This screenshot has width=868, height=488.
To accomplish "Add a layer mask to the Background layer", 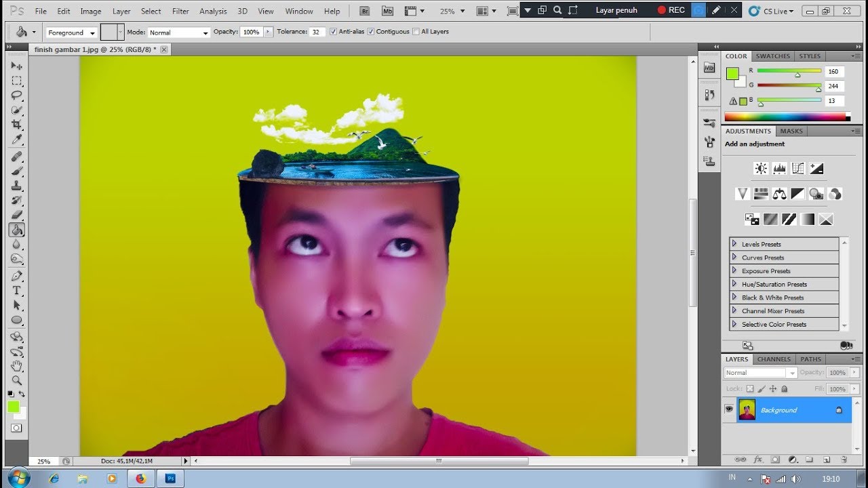I will [776, 460].
